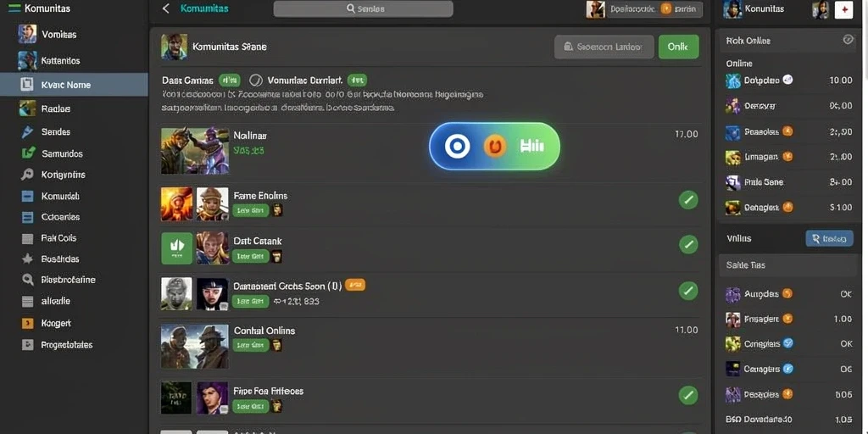Click the star icon beside Bosdridas
The image size is (868, 434).
[27, 259]
